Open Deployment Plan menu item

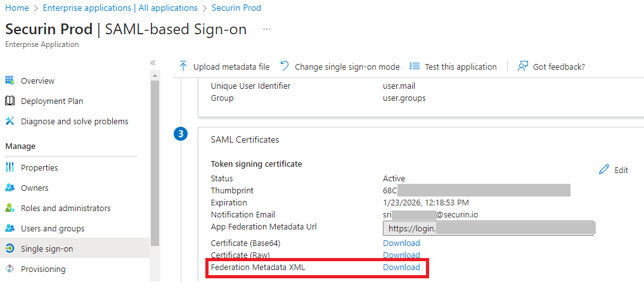click(52, 101)
